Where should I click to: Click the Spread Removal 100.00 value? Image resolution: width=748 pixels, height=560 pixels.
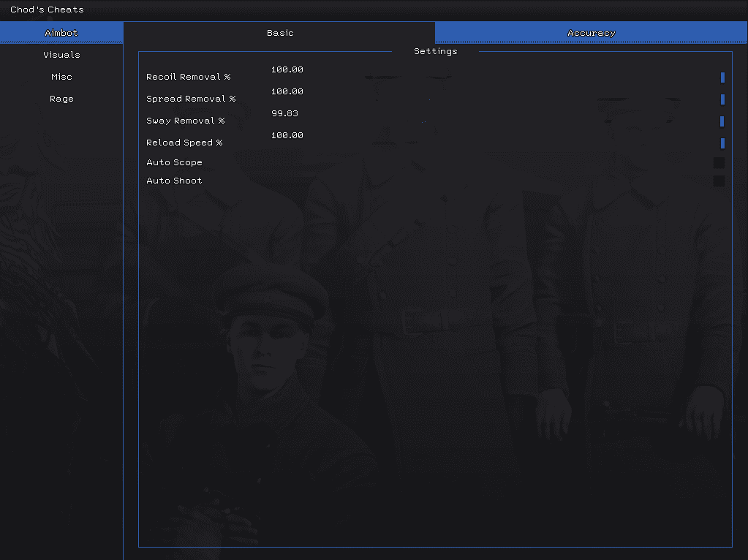287,91
